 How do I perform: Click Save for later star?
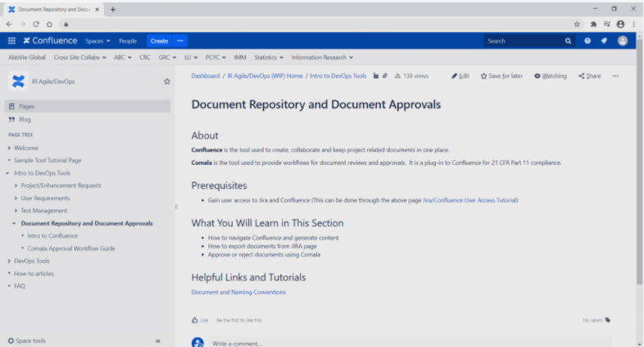click(501, 75)
